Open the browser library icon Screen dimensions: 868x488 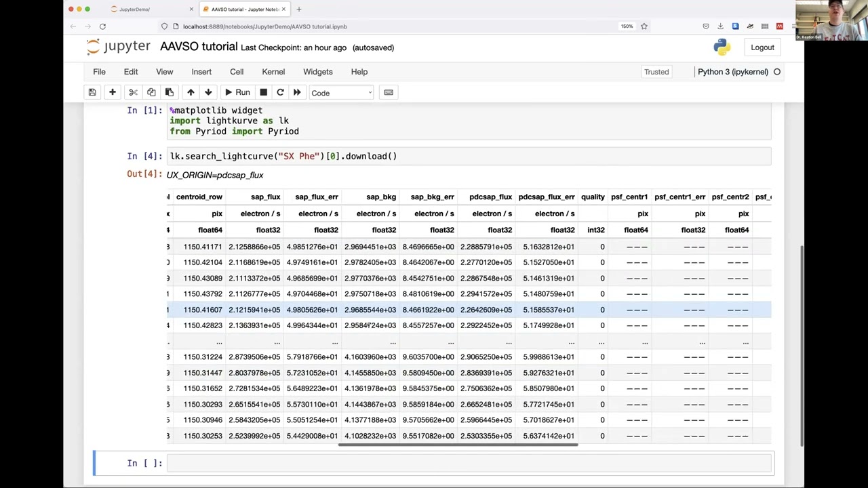[765, 26]
